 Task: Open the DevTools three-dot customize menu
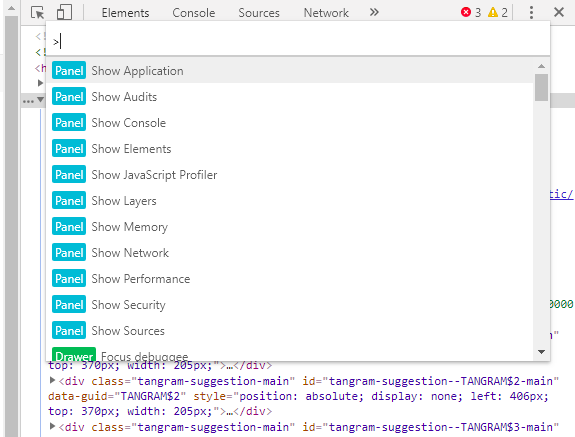tap(531, 12)
